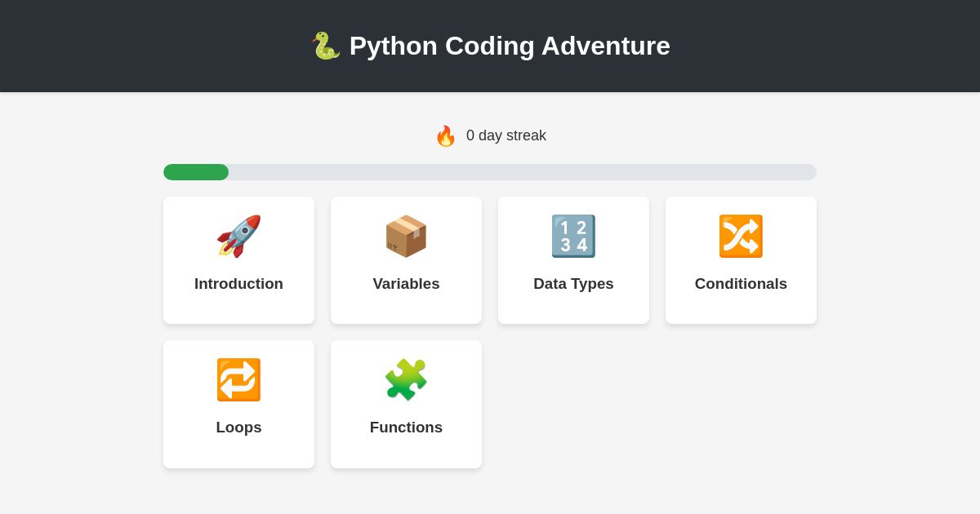Select the Data Types lesson

[x=573, y=259]
